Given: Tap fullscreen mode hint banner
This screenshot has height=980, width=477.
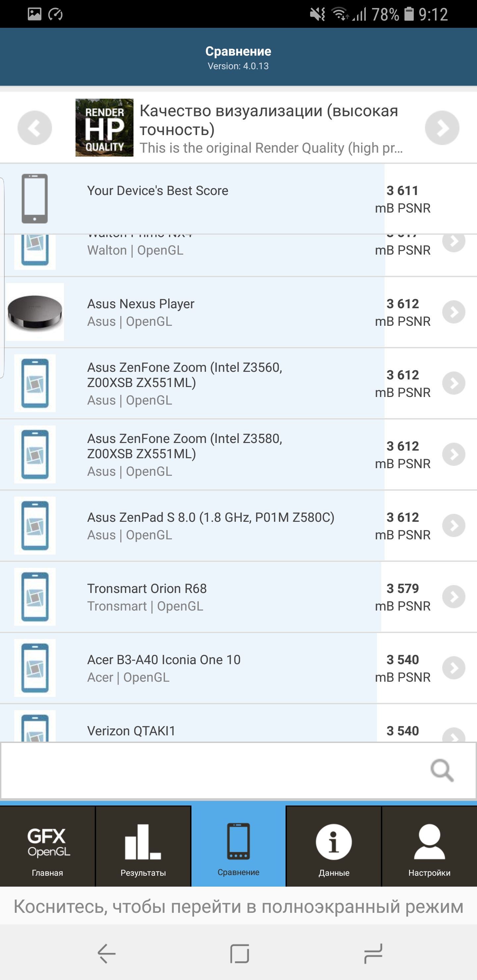Looking at the screenshot, I should (239, 907).
